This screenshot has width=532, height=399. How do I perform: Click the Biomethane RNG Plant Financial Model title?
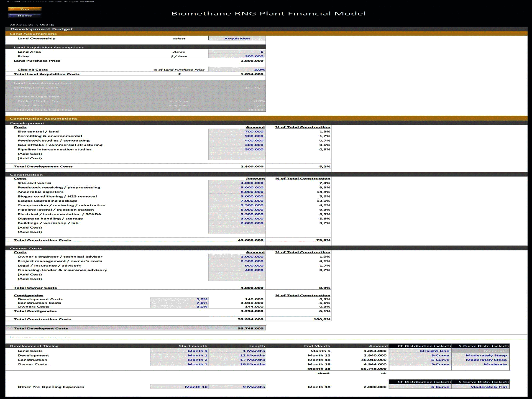268,14
